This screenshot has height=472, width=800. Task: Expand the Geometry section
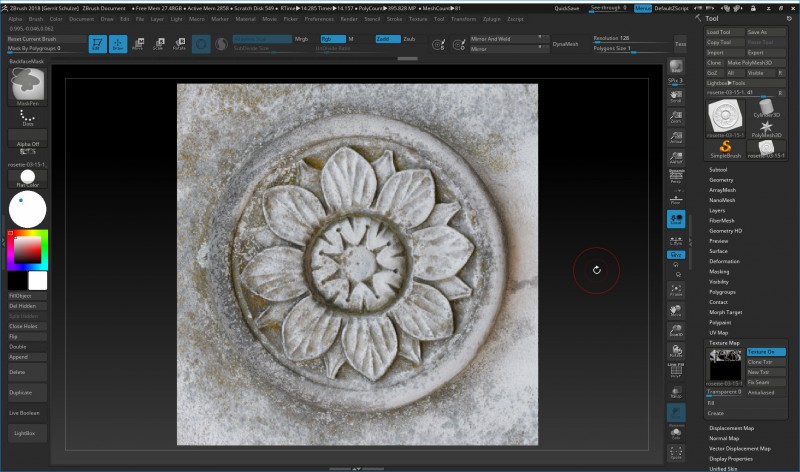[721, 180]
